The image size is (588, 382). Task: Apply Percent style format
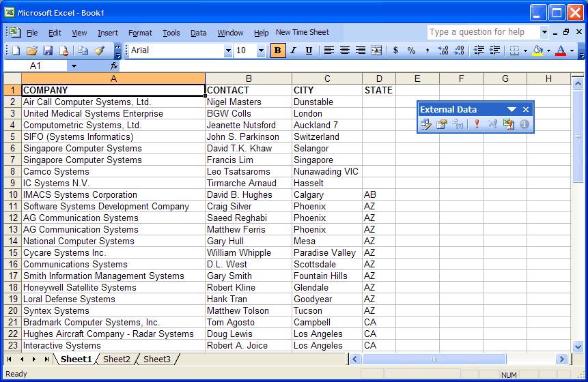[411, 50]
